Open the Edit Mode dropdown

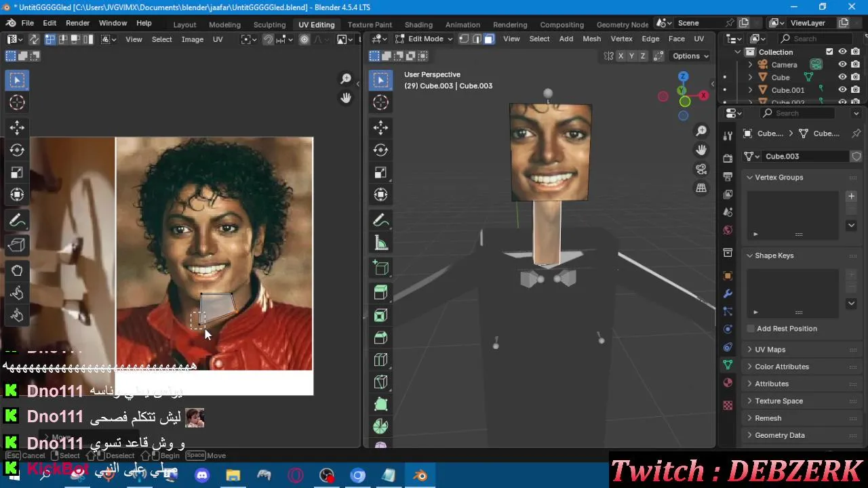point(424,39)
